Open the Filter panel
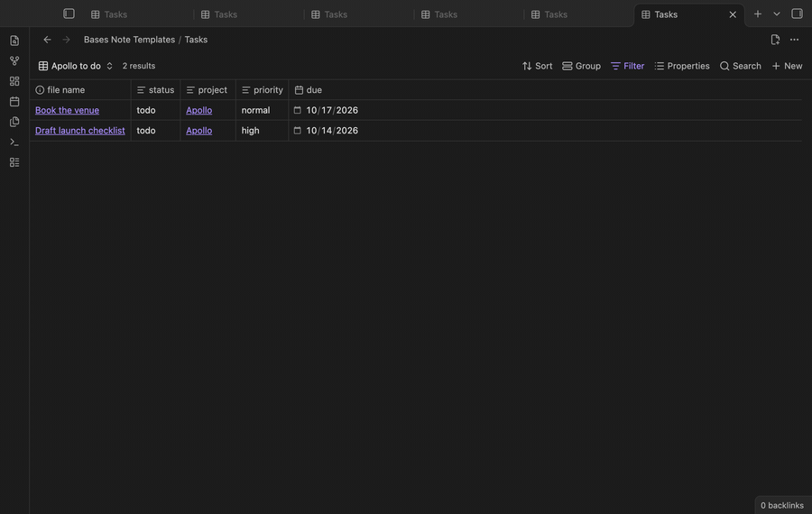The height and width of the screenshot is (514, 812). coord(628,66)
